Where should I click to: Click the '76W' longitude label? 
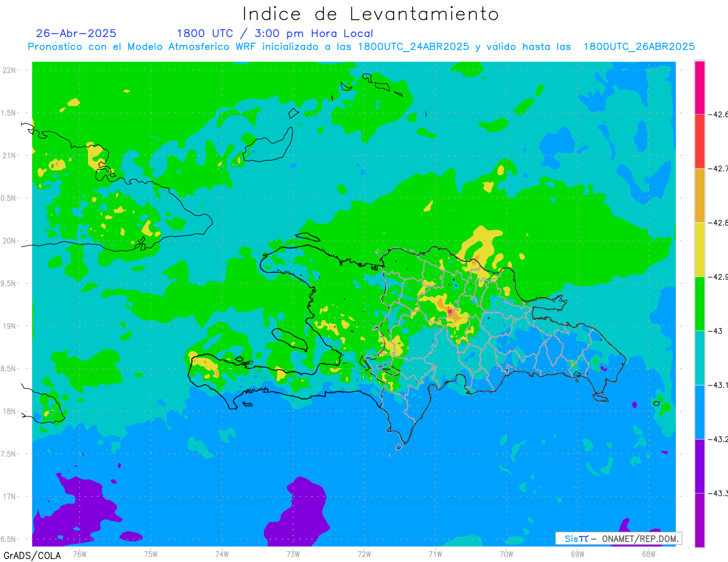(79, 553)
